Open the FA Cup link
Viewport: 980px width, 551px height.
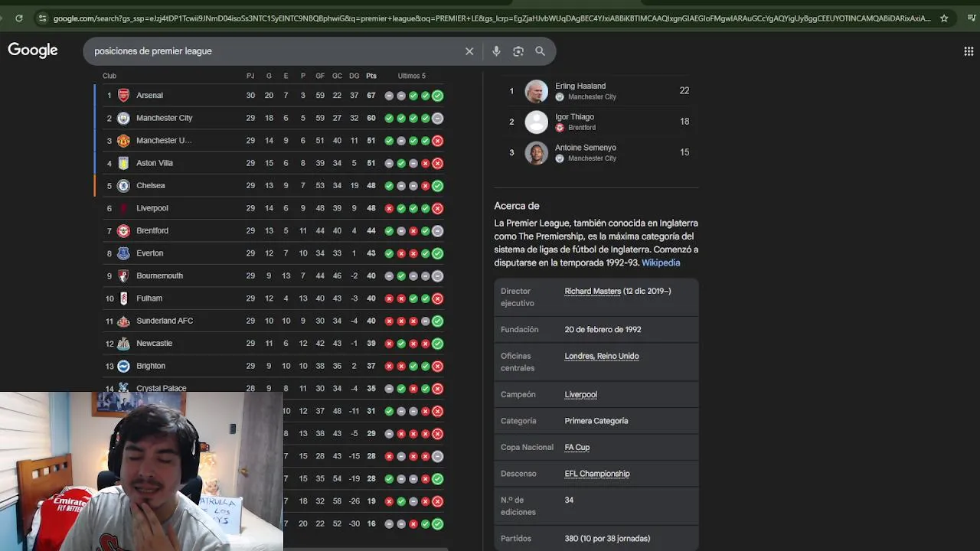[577, 447]
